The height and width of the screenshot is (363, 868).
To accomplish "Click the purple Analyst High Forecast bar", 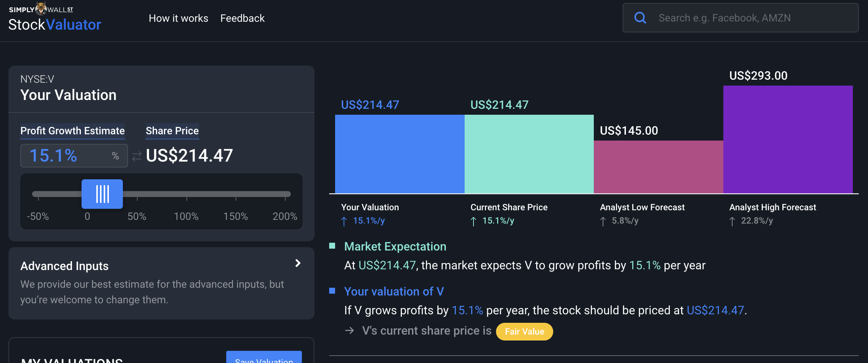I will click(788, 139).
